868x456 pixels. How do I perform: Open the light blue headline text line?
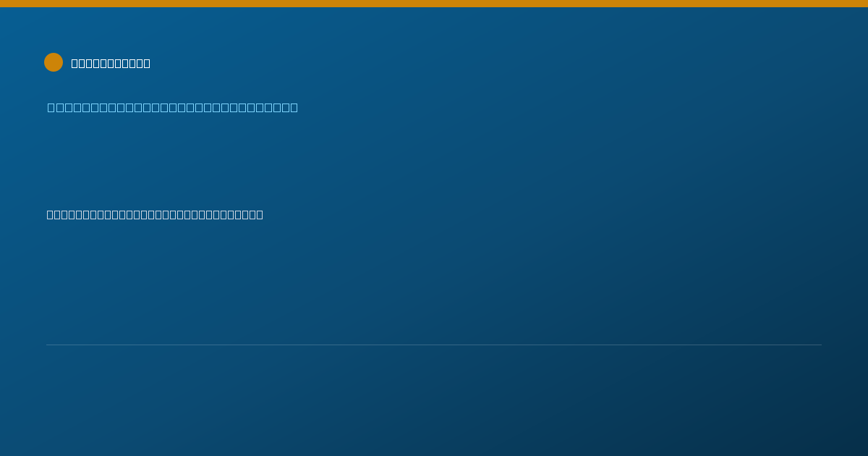[173, 108]
